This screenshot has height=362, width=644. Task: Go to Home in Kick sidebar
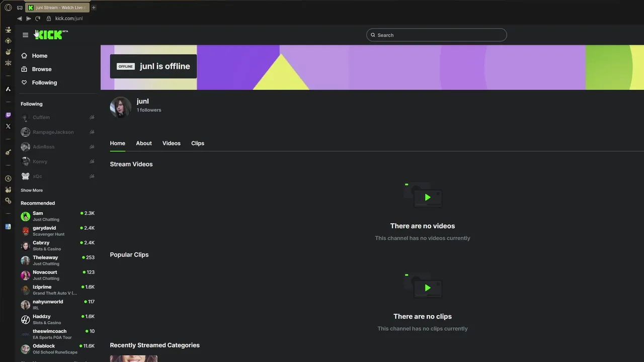[40, 56]
